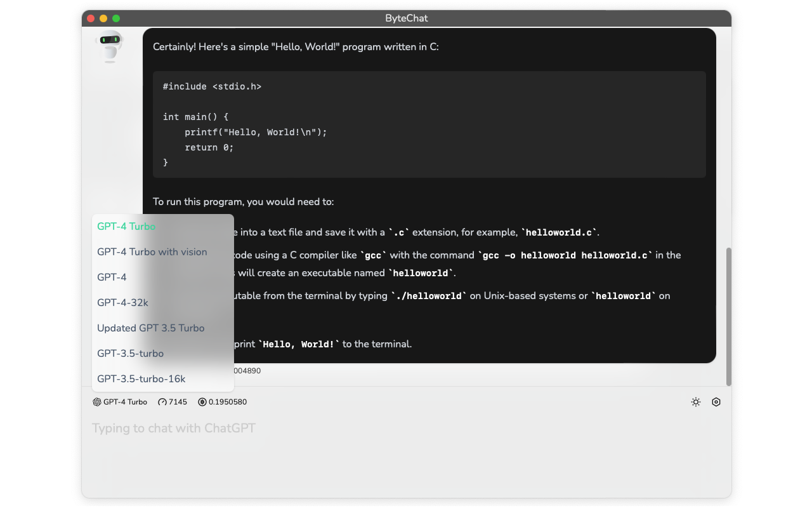Viewport: 812px width, 508px height.
Task: Click the OpenAI logo in status bar
Action: pos(97,402)
